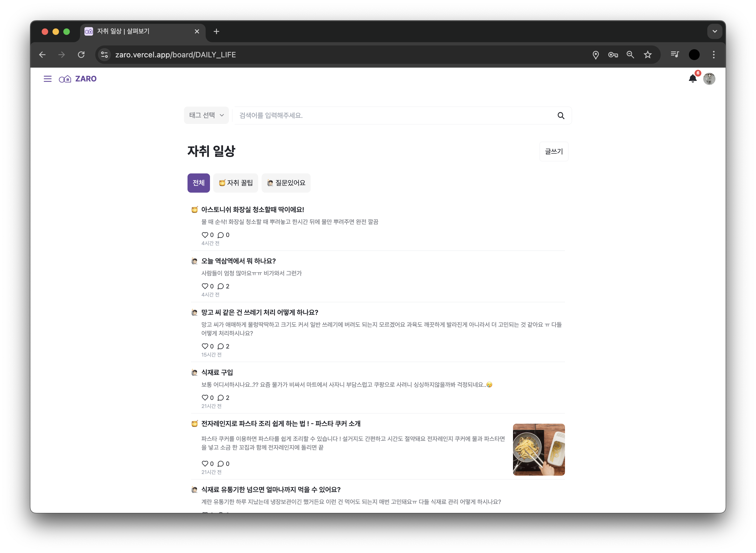
Task: Click the browser zoom icon
Action: coord(630,55)
